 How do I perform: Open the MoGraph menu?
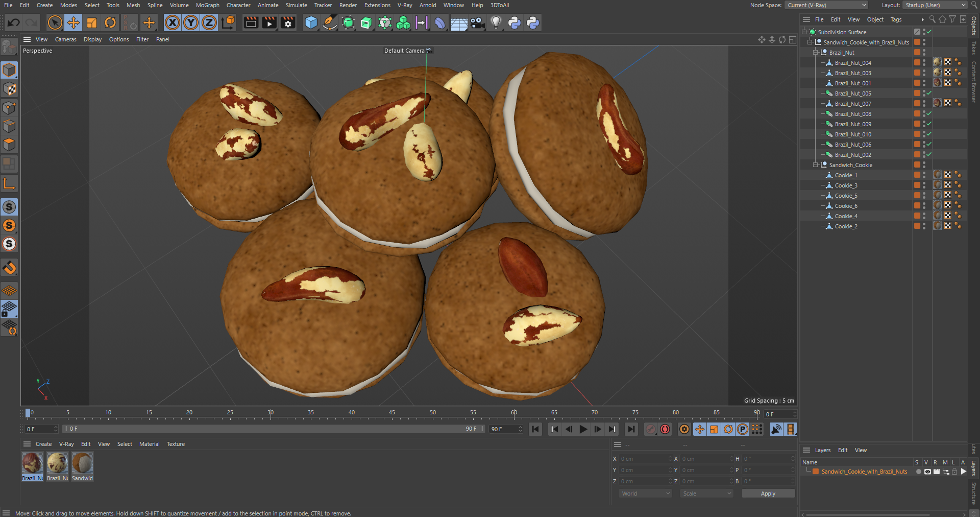click(207, 5)
